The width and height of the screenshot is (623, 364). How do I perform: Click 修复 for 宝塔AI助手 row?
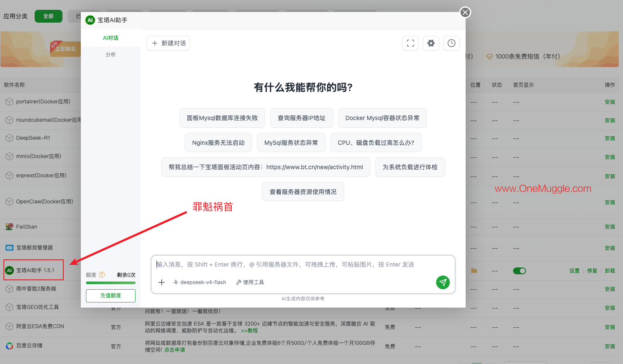click(x=592, y=271)
